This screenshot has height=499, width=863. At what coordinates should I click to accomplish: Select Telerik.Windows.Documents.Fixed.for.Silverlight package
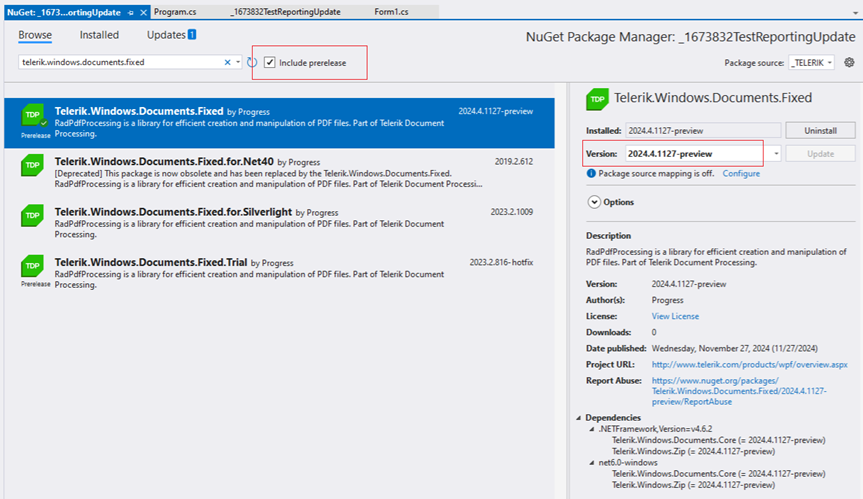point(279,223)
